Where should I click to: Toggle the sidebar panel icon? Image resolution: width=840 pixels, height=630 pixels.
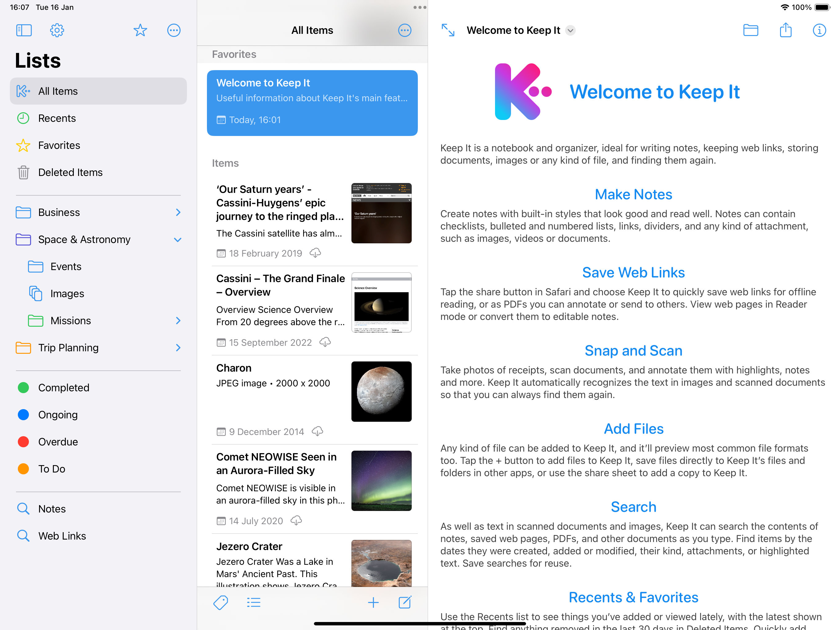point(24,30)
